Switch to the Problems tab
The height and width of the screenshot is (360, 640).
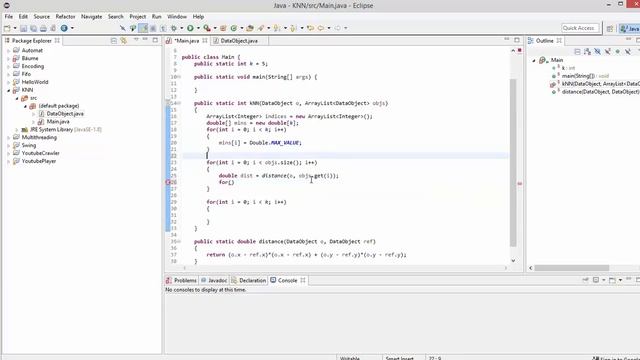[x=181, y=280]
